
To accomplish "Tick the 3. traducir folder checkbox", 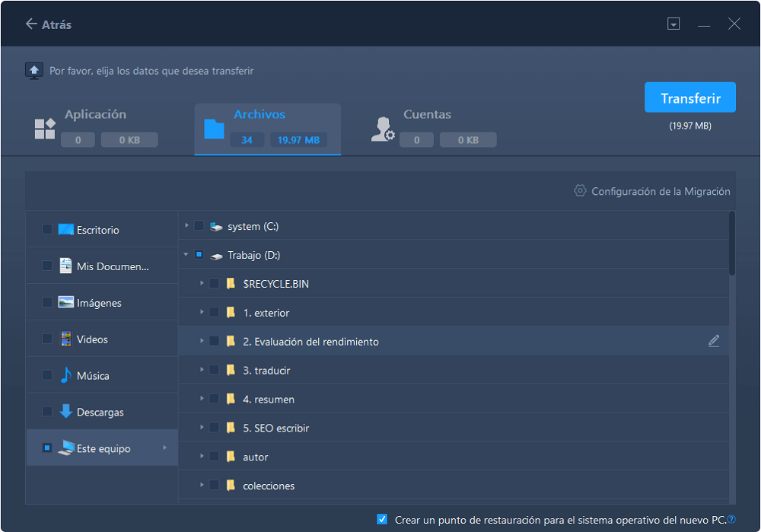I will coord(214,370).
